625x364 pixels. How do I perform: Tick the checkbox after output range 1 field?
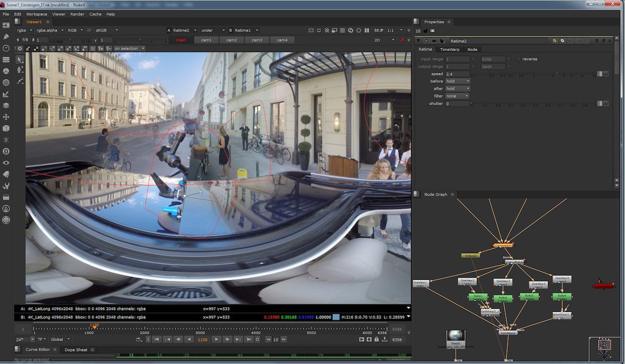[473, 67]
